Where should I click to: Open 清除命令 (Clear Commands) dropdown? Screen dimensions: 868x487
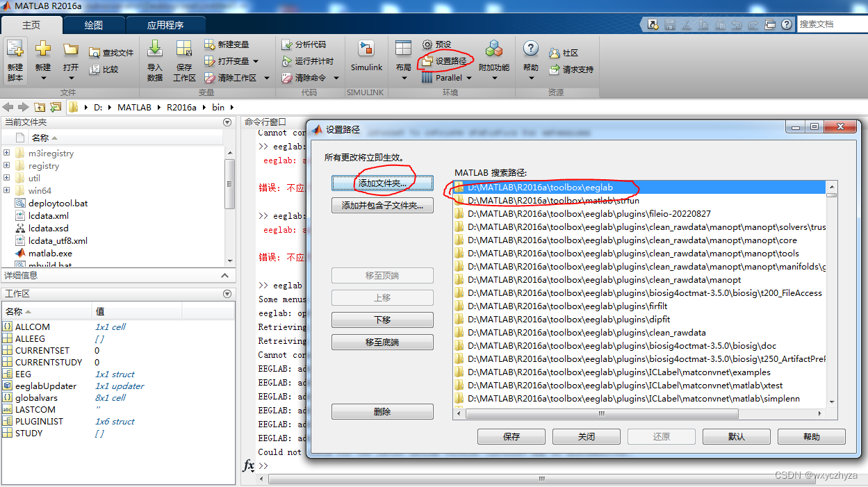336,78
